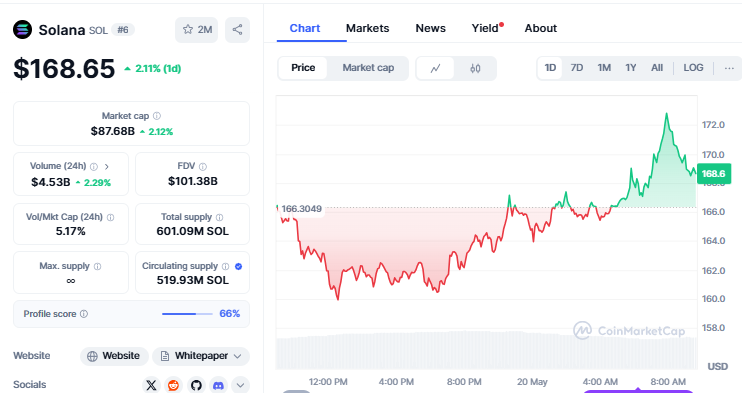Select the 7D time range

coord(576,68)
